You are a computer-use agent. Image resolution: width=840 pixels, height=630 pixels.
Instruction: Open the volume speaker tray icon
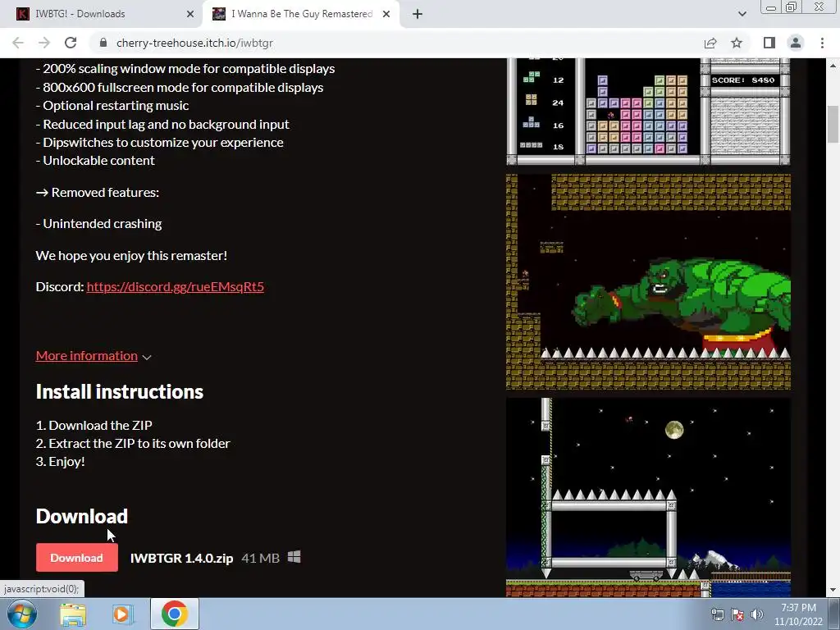coord(756,614)
